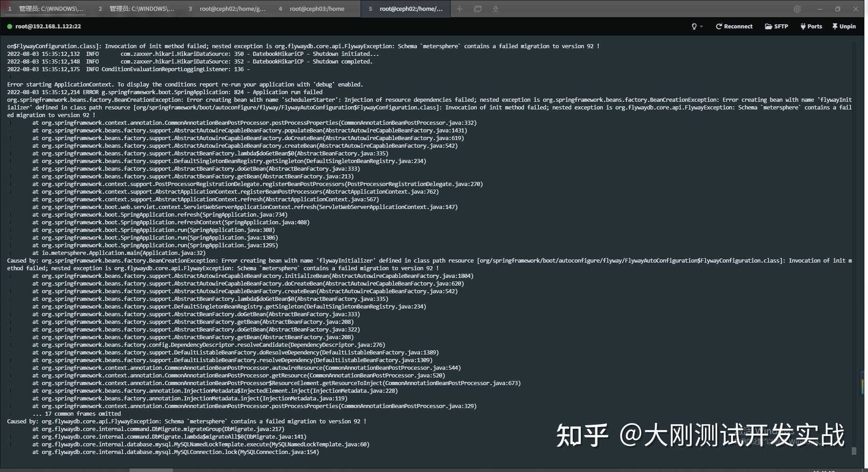
Task: Switch to tab 2 管理员: C:\WINDOWS
Action: point(137,9)
